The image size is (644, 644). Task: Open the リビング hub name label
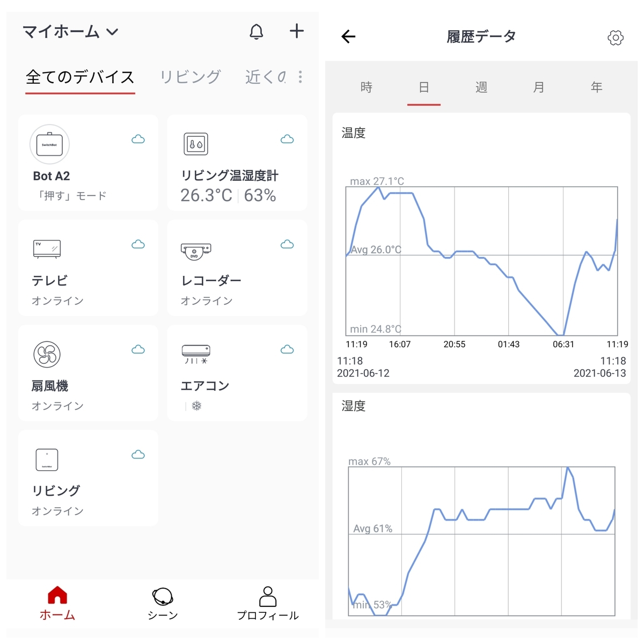click(56, 491)
